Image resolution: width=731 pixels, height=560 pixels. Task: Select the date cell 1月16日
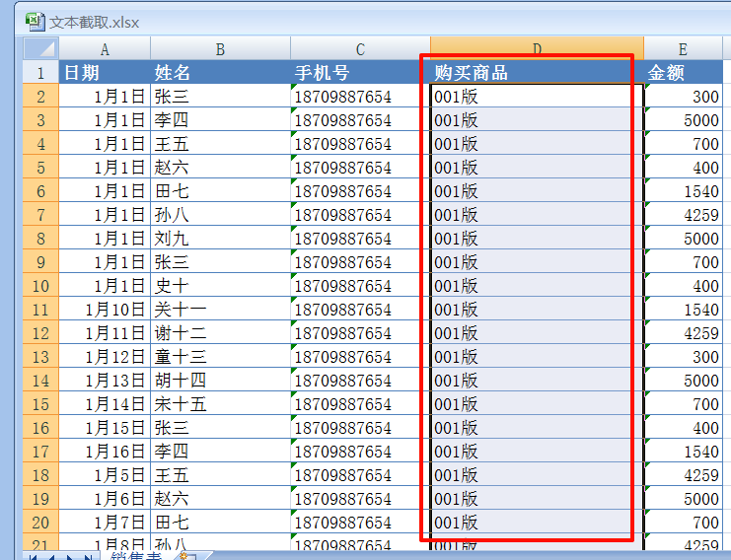tap(105, 451)
